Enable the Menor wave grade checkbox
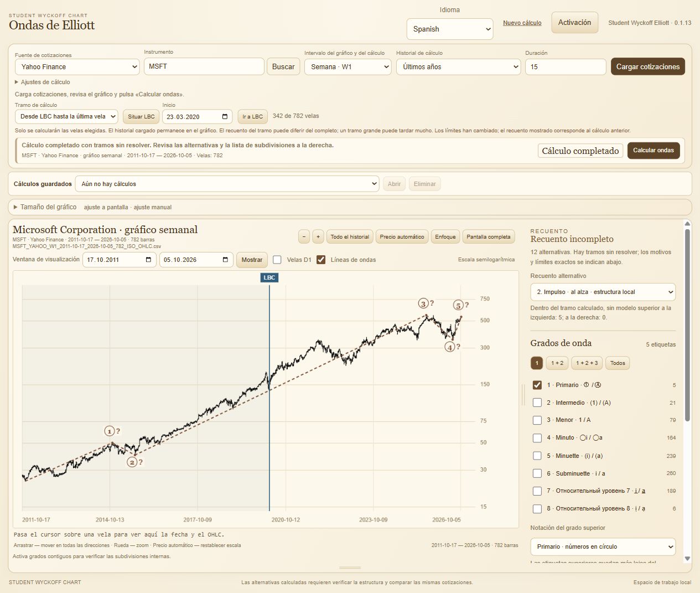This screenshot has height=593, width=700. pyautogui.click(x=537, y=420)
